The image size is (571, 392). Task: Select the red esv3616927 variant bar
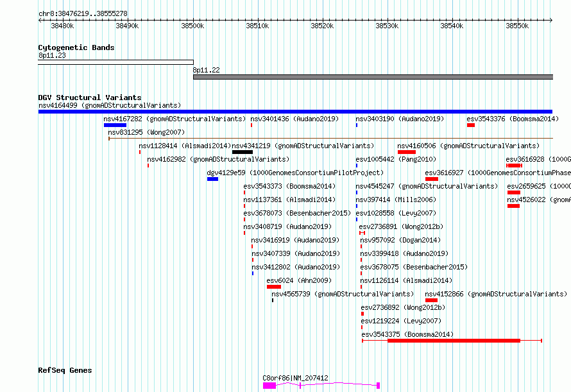point(432,179)
